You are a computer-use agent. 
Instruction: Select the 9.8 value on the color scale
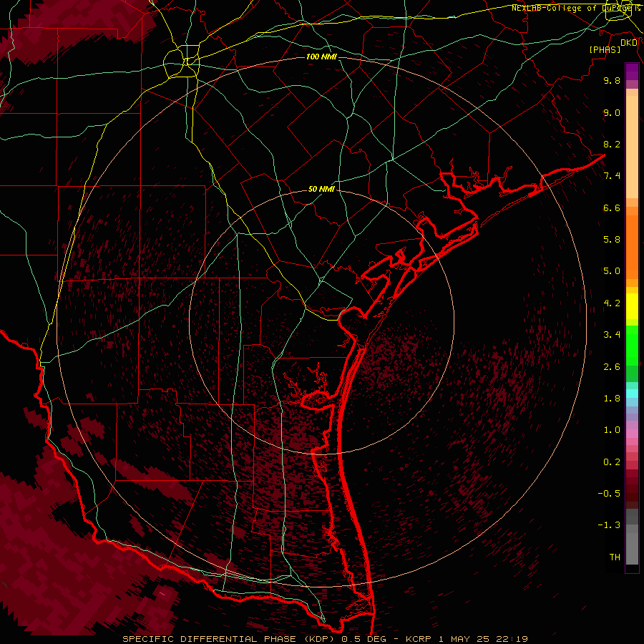[x=612, y=80]
